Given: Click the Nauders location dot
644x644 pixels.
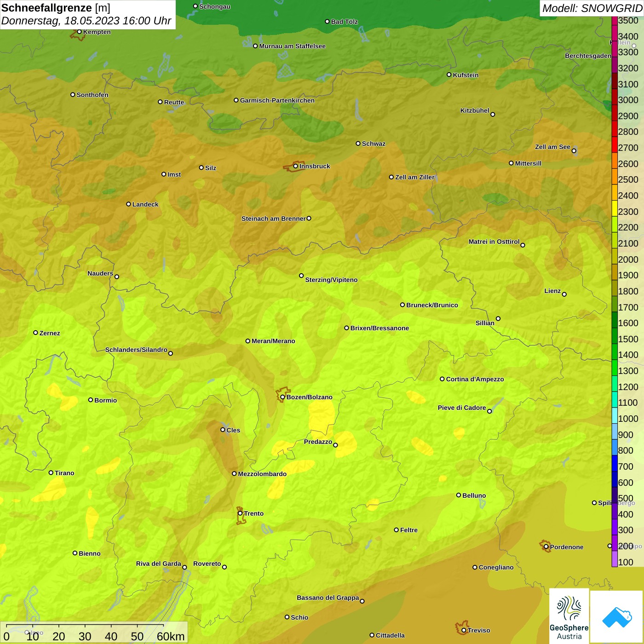Looking at the screenshot, I should (x=117, y=276).
